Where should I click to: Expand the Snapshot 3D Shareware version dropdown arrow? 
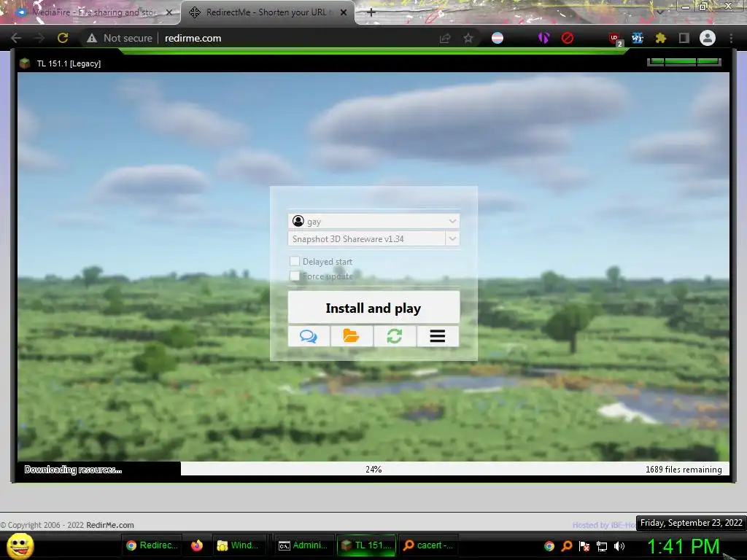[x=452, y=238]
